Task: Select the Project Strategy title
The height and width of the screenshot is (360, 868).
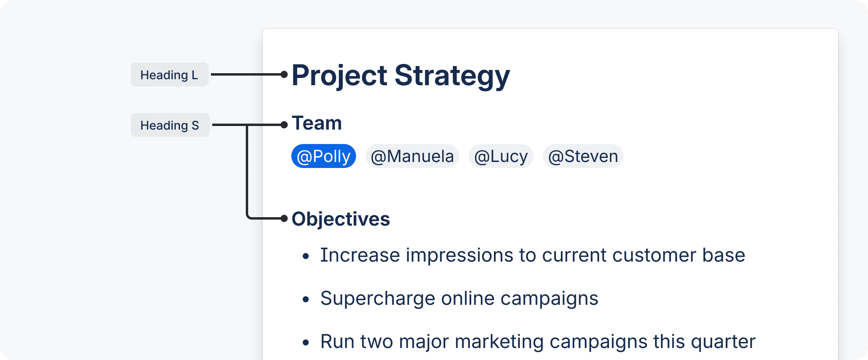Action: [401, 76]
